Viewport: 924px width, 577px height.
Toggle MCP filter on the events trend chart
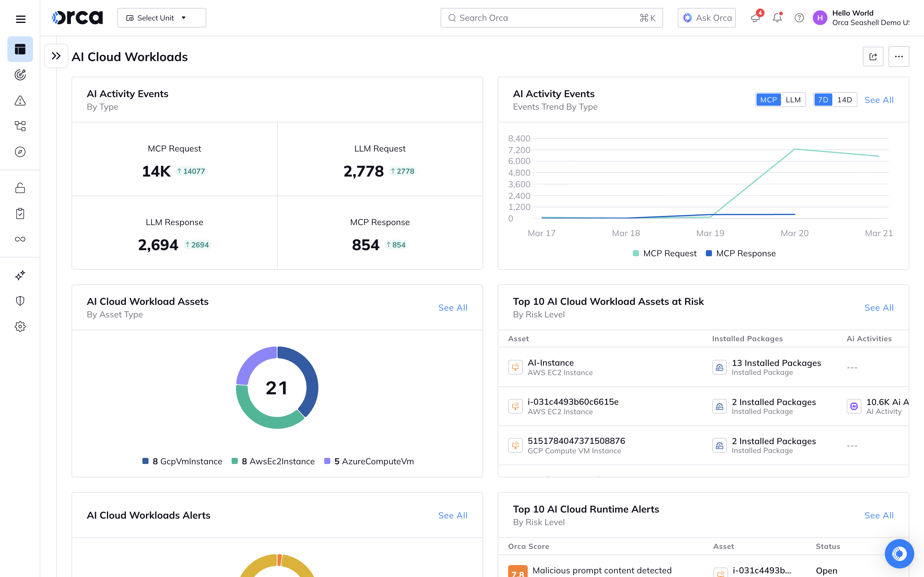tap(768, 100)
